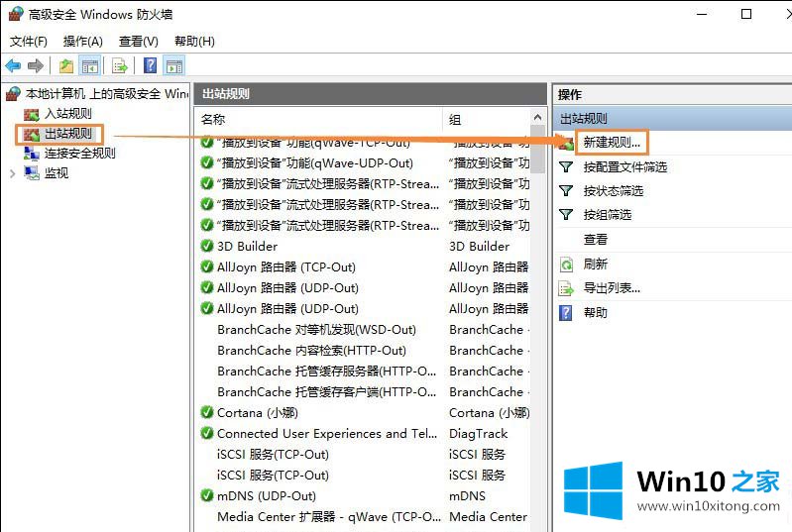
Task: Click green check icon of qWave-UDP-Out rule
Action: coord(206,162)
